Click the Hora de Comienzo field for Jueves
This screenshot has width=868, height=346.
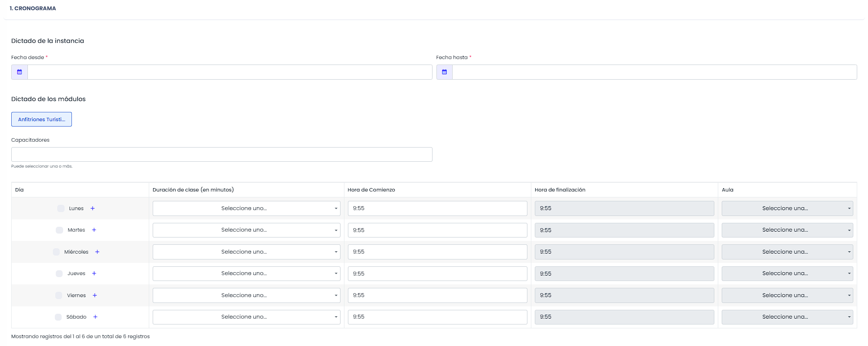click(x=437, y=273)
